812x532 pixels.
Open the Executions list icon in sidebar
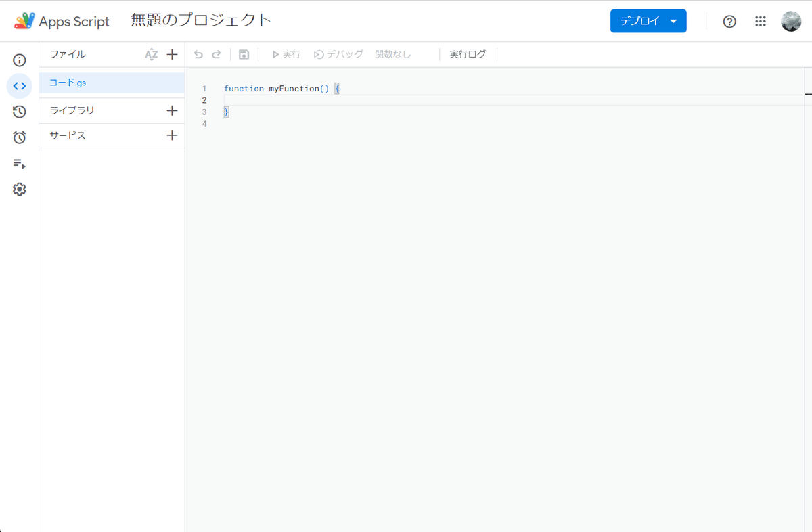click(20, 164)
